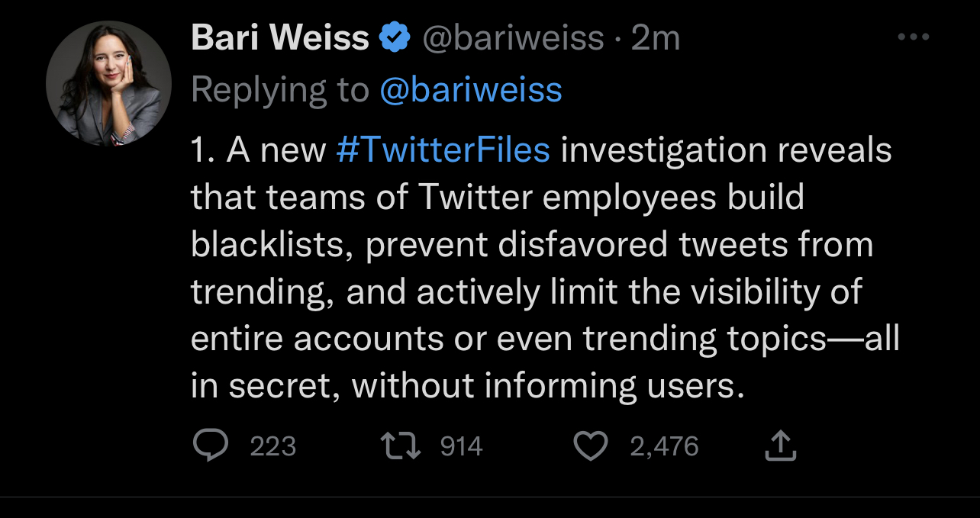
Task: Click the 2,476 likes count
Action: (x=664, y=446)
